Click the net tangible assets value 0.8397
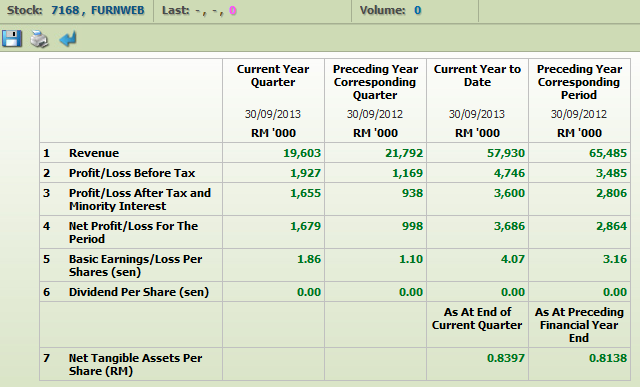The image size is (640, 387). pos(506,358)
